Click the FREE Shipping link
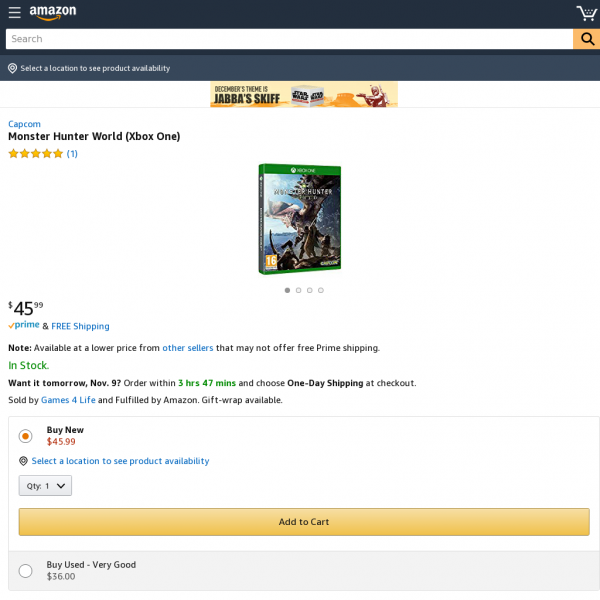 tap(80, 326)
